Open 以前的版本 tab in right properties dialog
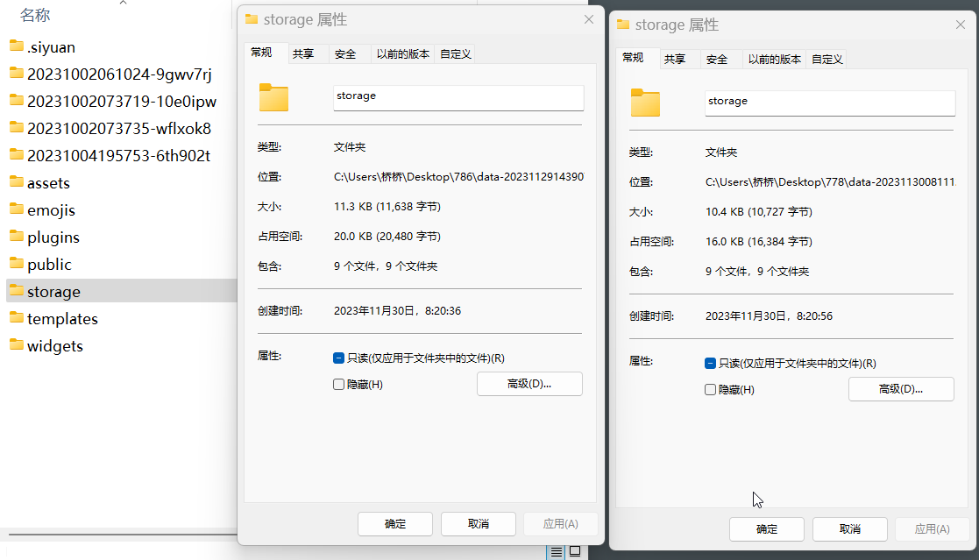This screenshot has height=560, width=979. [774, 60]
